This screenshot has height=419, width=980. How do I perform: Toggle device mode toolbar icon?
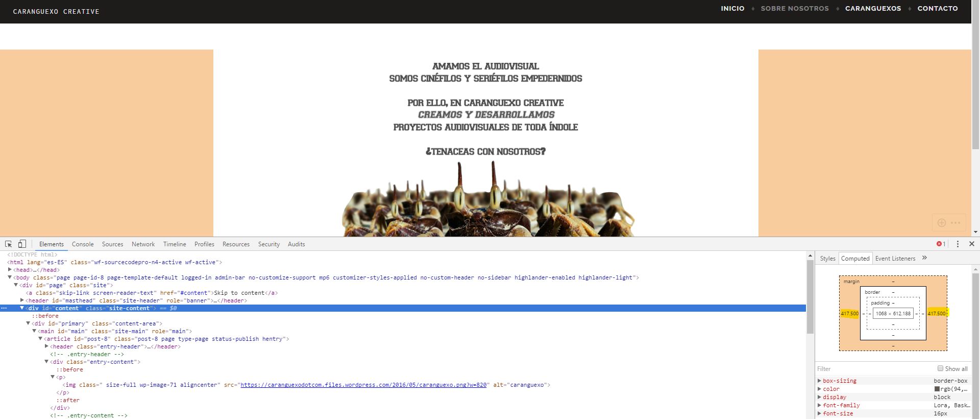click(x=22, y=244)
